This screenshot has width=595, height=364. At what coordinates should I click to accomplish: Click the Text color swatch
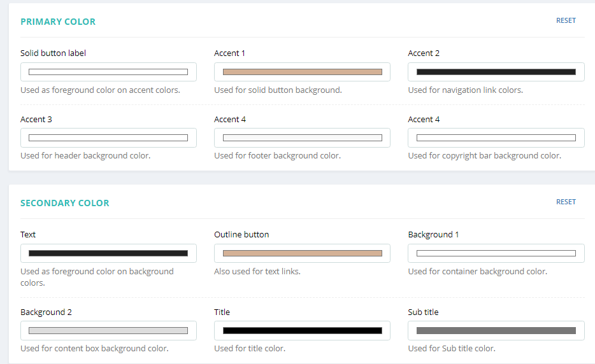point(108,253)
